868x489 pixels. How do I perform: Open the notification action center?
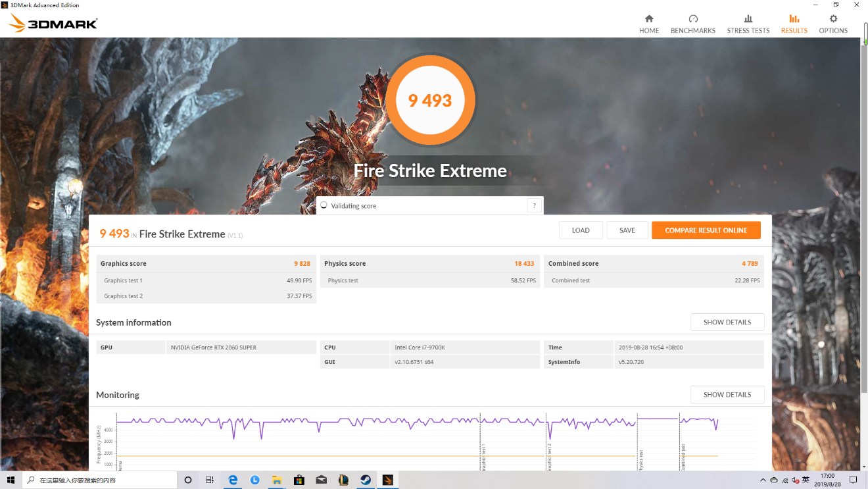(854, 480)
